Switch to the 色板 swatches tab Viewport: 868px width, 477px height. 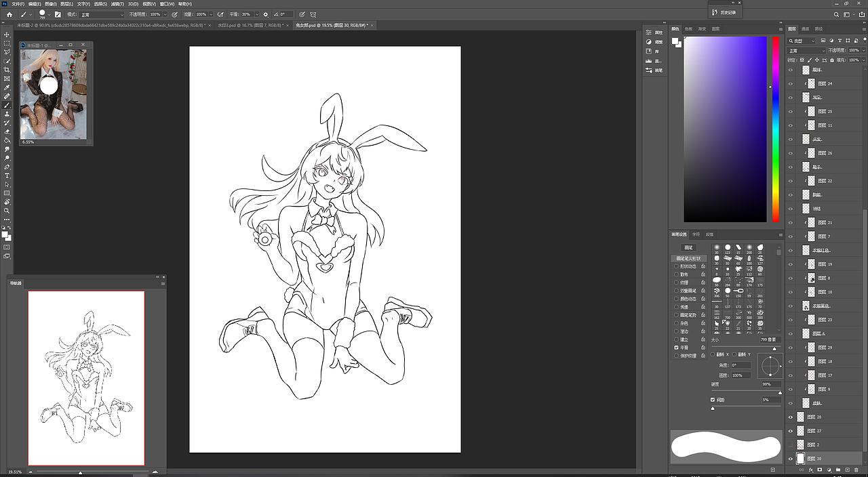(688, 29)
